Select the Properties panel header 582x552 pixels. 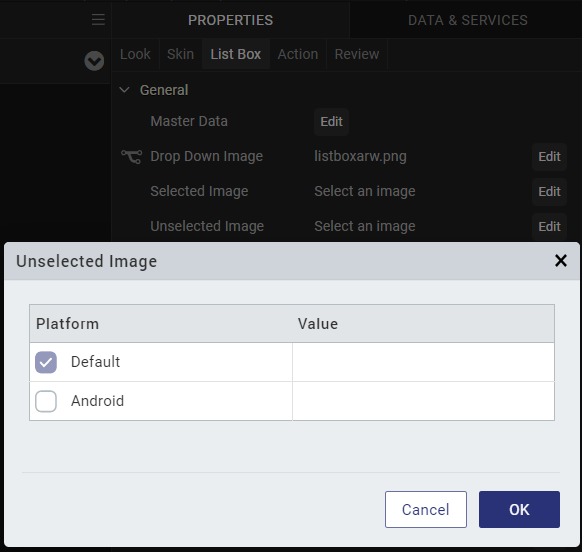(230, 20)
